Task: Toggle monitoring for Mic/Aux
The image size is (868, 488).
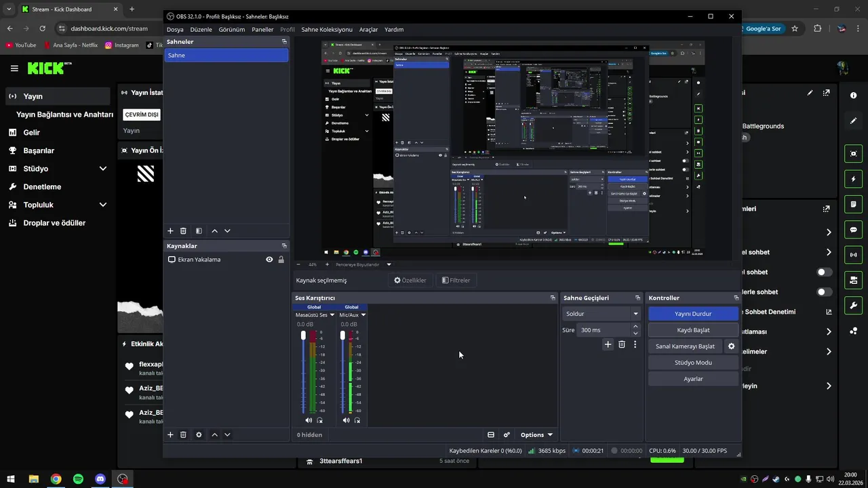Action: (357, 420)
